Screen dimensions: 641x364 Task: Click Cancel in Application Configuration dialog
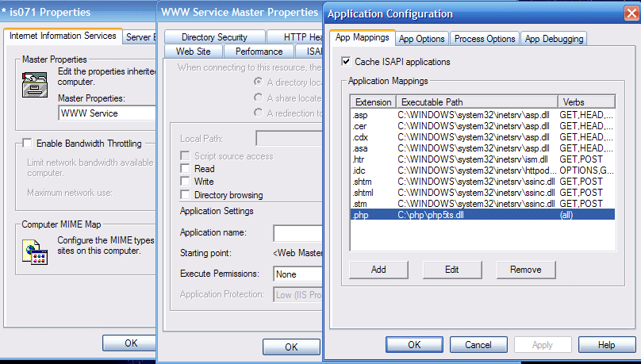[478, 345]
